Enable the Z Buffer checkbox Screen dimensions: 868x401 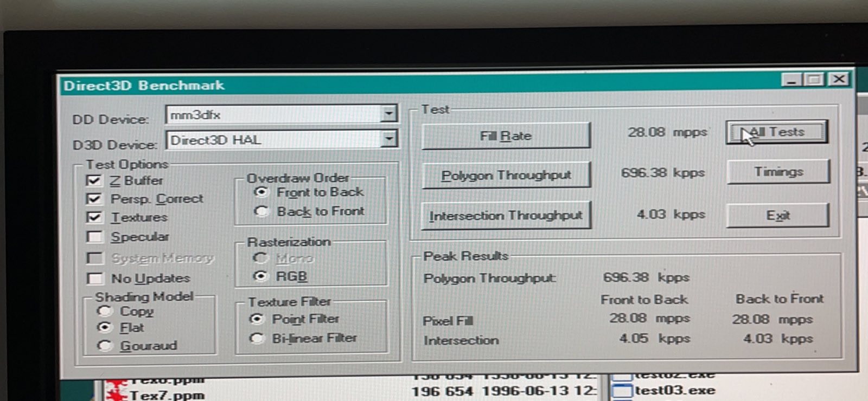coord(94,180)
